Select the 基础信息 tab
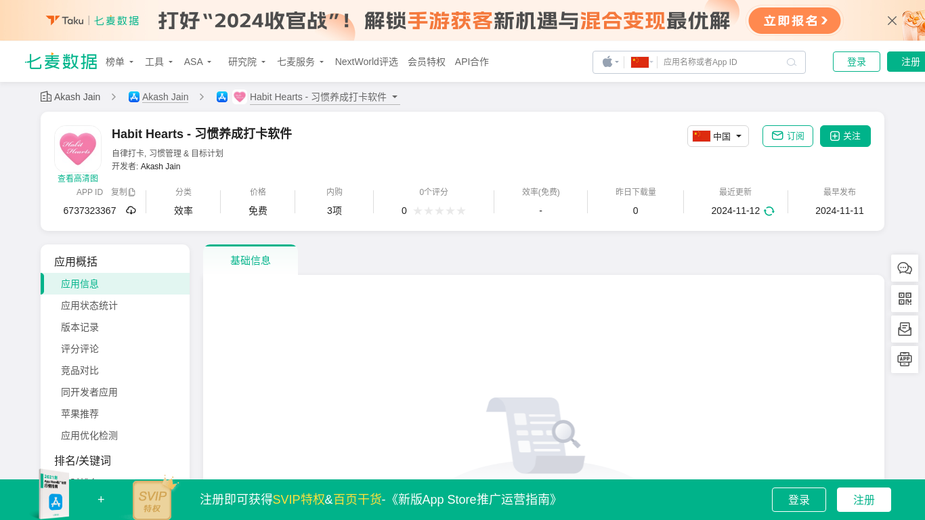The width and height of the screenshot is (925, 520). [250, 260]
